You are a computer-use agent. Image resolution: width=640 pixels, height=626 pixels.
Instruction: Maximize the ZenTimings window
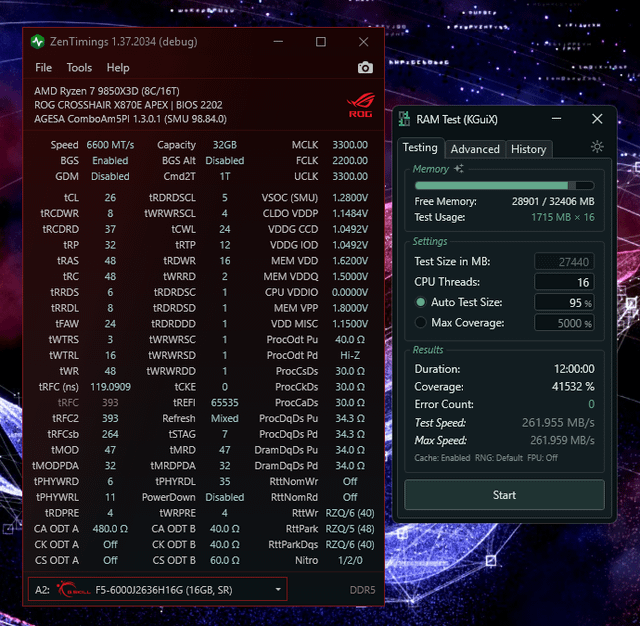click(x=321, y=42)
